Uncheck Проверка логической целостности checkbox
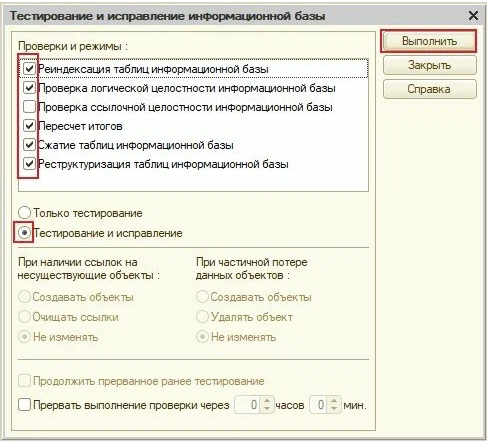Image resolution: width=488 pixels, height=441 pixels. 29,88
